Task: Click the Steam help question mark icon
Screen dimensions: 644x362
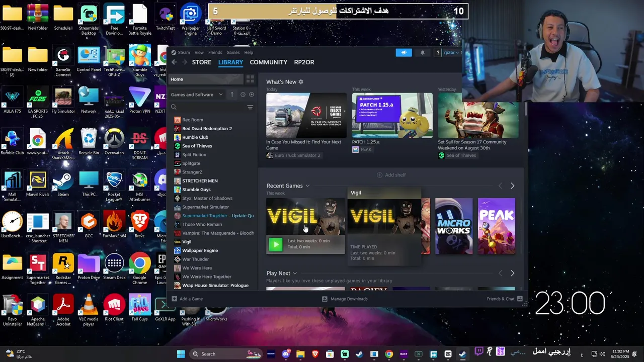Action: tap(438, 52)
